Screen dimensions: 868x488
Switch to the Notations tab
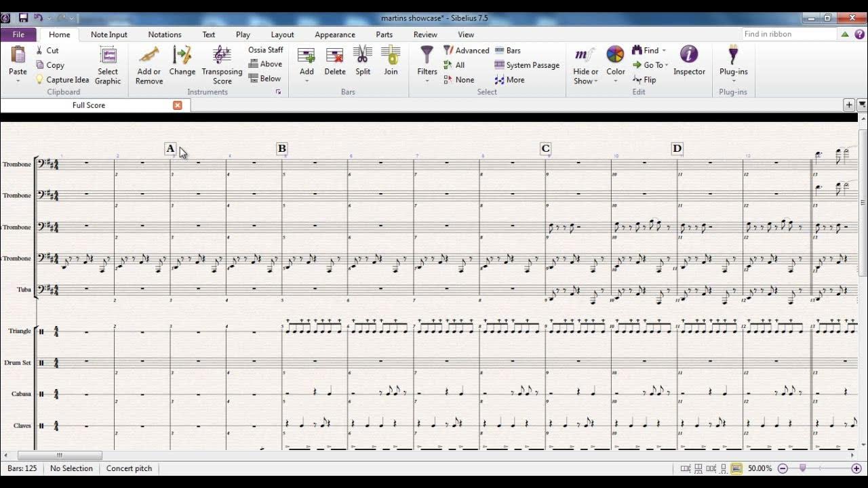[165, 35]
